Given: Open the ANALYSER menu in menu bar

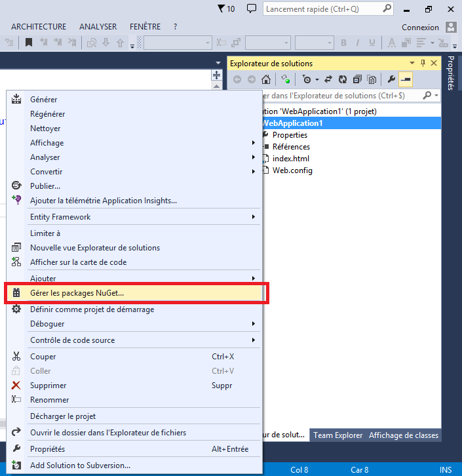Looking at the screenshot, I should click(98, 27).
